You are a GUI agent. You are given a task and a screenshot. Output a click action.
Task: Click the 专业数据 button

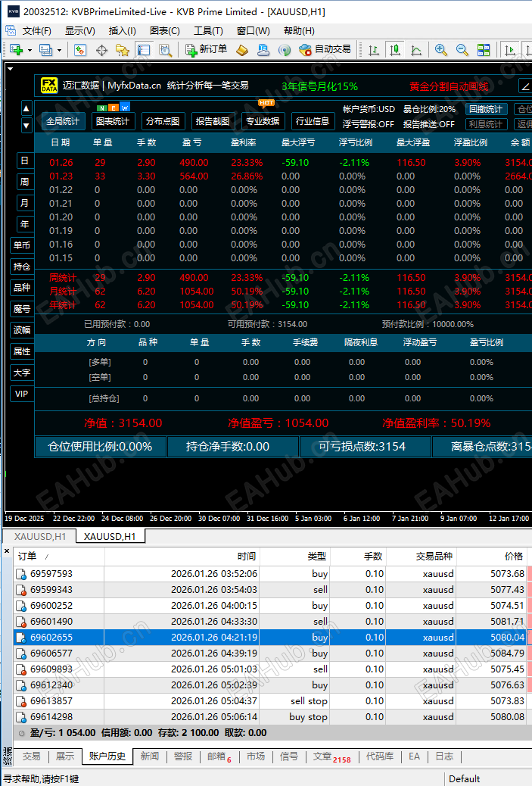click(x=263, y=121)
